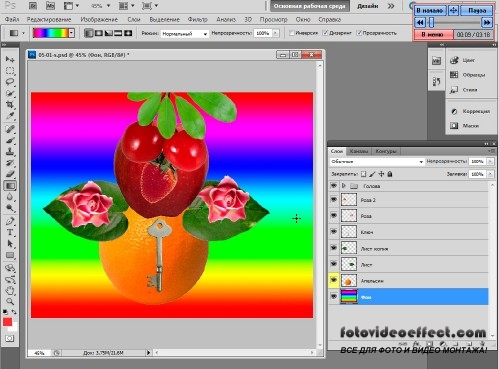Open the Файл menu
Viewport: 499px width, 369px height.
click(12, 19)
